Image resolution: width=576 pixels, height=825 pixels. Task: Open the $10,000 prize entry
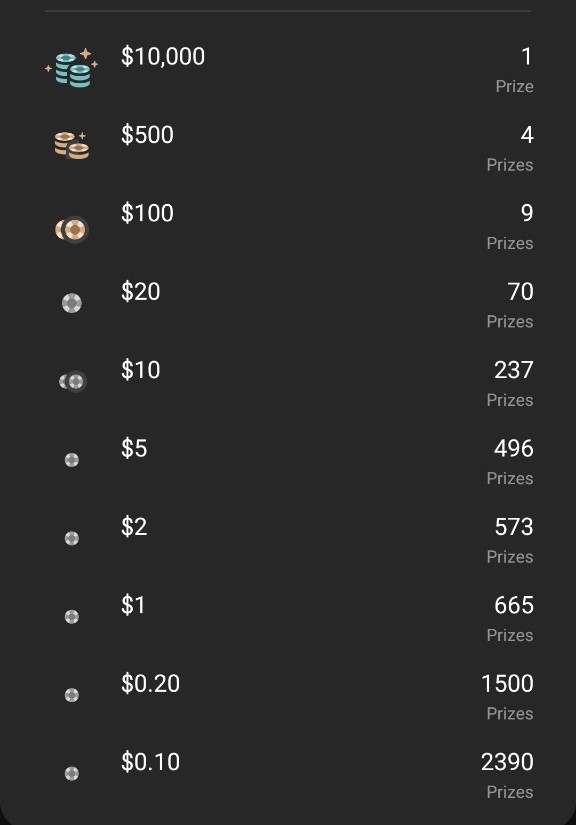(162, 57)
